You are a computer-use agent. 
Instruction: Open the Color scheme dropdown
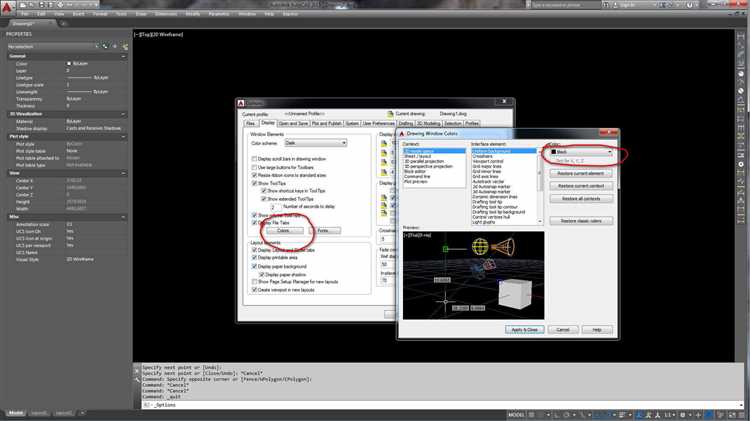coord(316,143)
